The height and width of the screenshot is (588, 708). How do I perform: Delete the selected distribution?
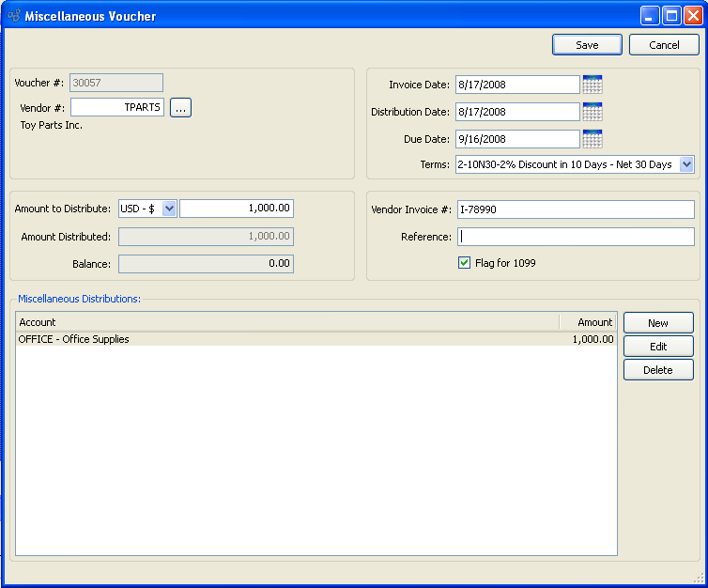(x=658, y=370)
